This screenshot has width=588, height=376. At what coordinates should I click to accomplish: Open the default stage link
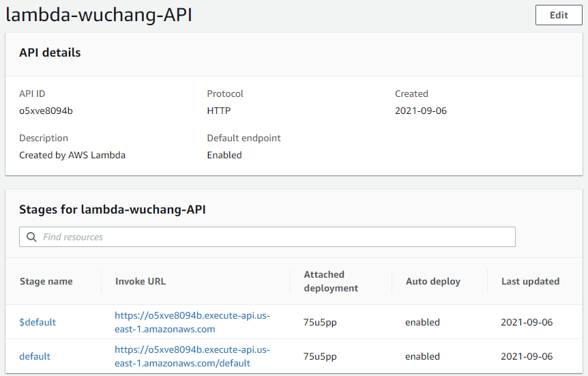click(35, 356)
